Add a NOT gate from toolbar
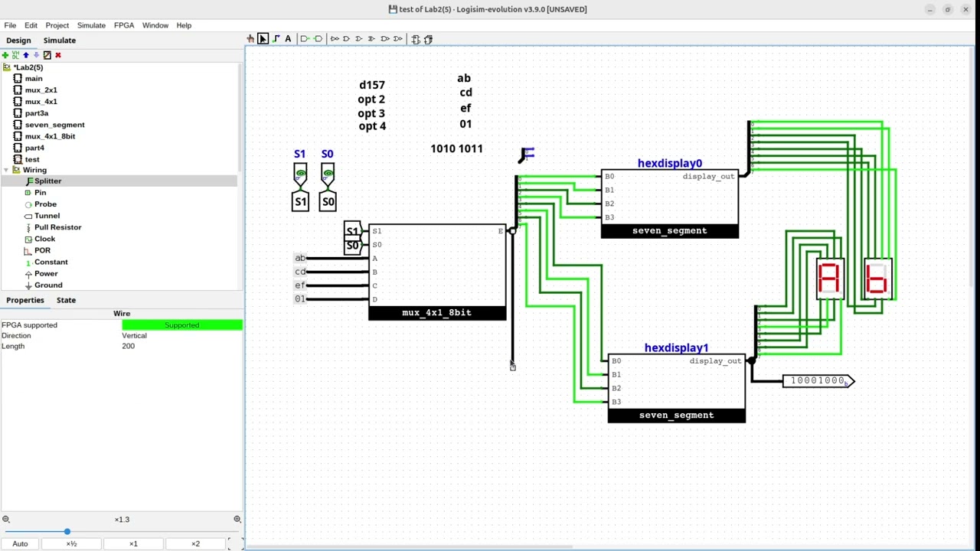980x551 pixels. coord(335,39)
